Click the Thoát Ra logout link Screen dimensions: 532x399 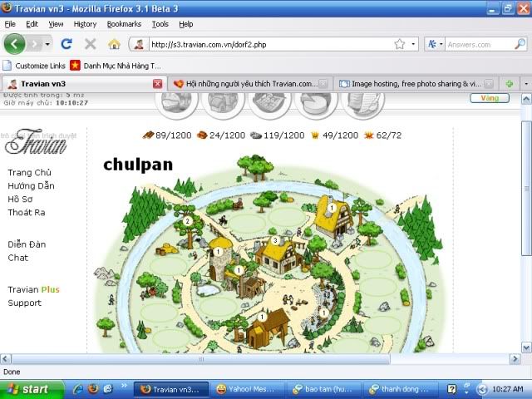click(27, 213)
